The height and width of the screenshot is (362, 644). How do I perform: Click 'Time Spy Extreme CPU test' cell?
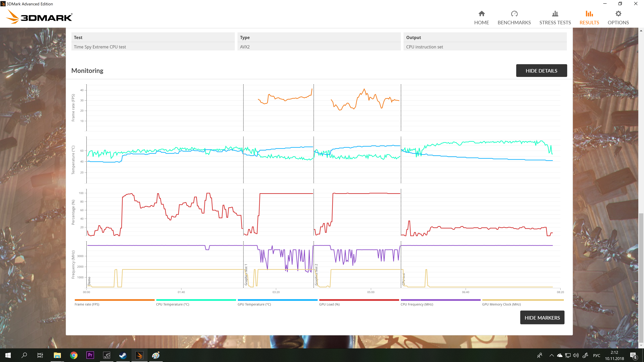[153, 47]
